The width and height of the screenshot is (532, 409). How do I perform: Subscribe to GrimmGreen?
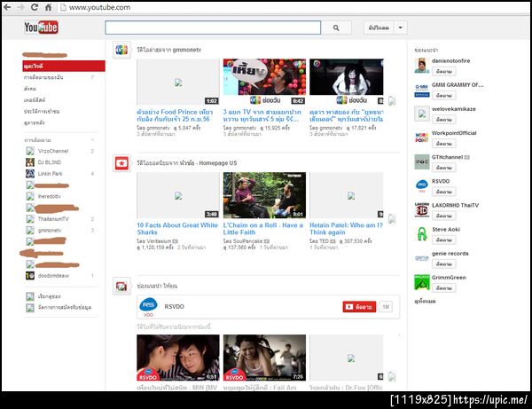[444, 288]
